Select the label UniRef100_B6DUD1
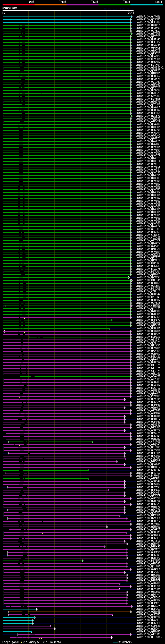The height and width of the screenshot is (644, 165). [148, 328]
